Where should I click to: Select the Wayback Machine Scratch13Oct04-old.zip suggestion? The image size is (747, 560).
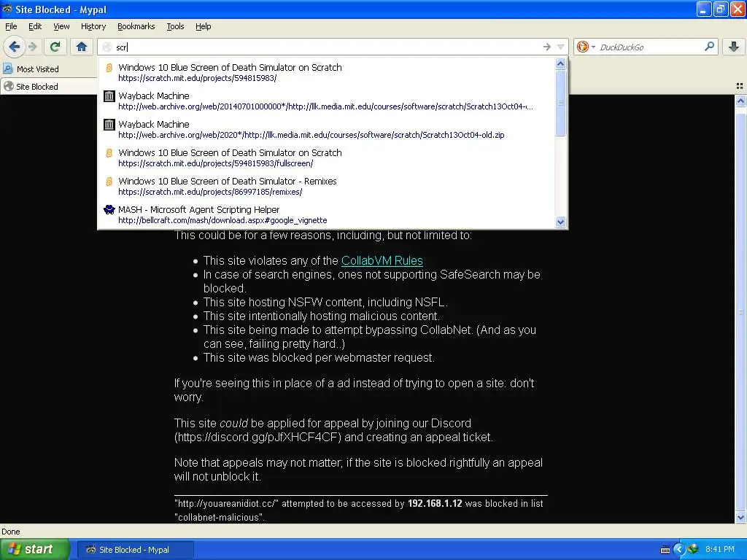click(327, 130)
